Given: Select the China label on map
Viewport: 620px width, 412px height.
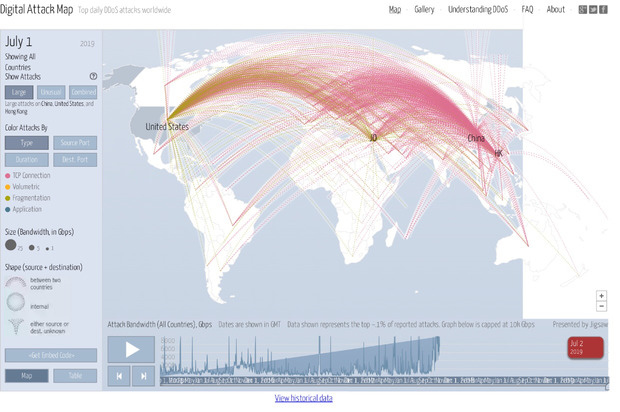Looking at the screenshot, I should (476, 138).
